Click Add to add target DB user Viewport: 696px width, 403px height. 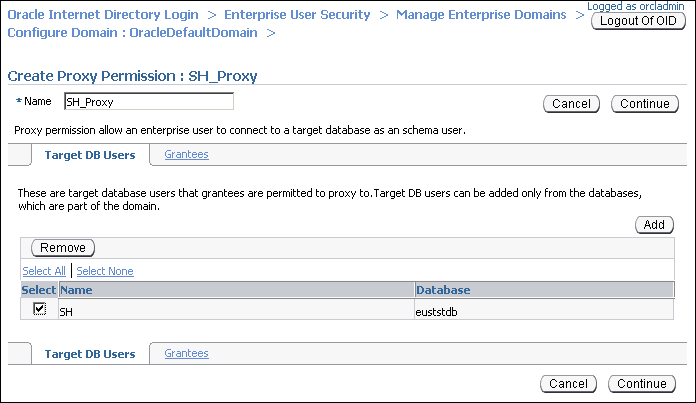click(654, 225)
